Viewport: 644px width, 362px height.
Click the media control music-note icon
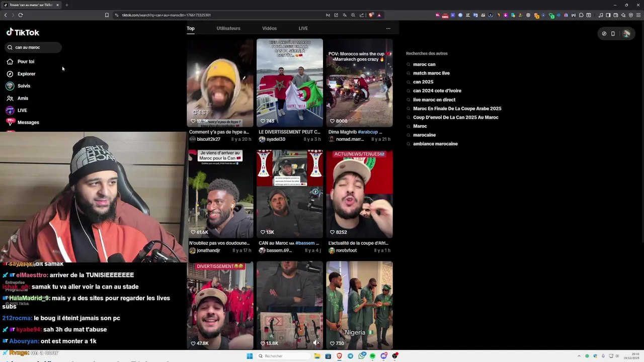(x=600, y=15)
